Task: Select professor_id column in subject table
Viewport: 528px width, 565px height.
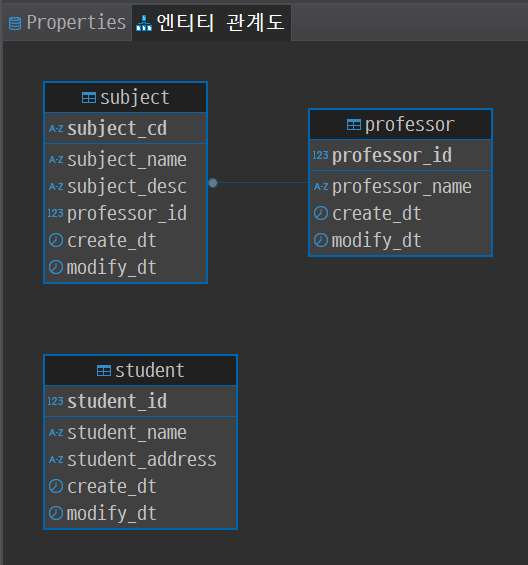Action: pyautogui.click(x=125, y=213)
